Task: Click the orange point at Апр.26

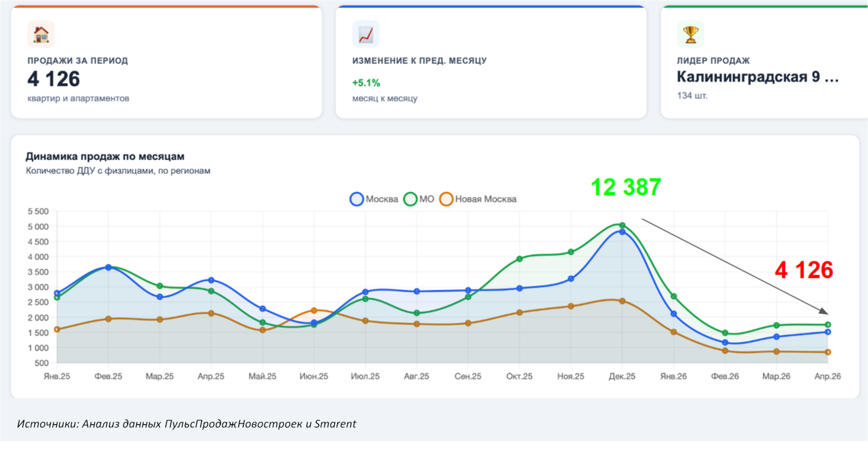Action: tap(828, 352)
